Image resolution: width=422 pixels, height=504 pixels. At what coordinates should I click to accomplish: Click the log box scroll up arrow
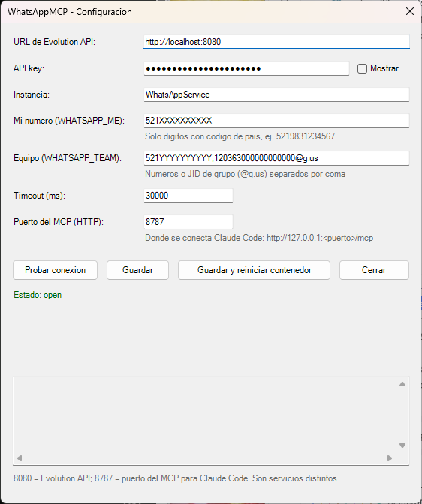point(402,384)
